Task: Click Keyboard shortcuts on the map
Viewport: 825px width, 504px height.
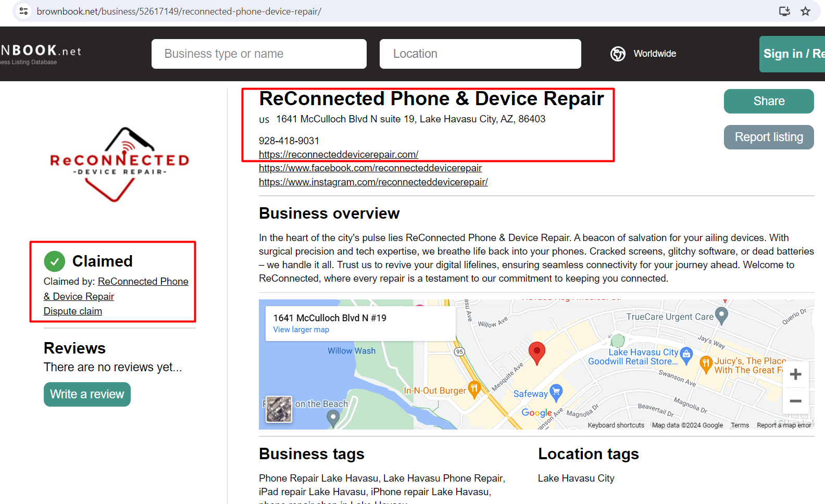Action: pos(616,425)
